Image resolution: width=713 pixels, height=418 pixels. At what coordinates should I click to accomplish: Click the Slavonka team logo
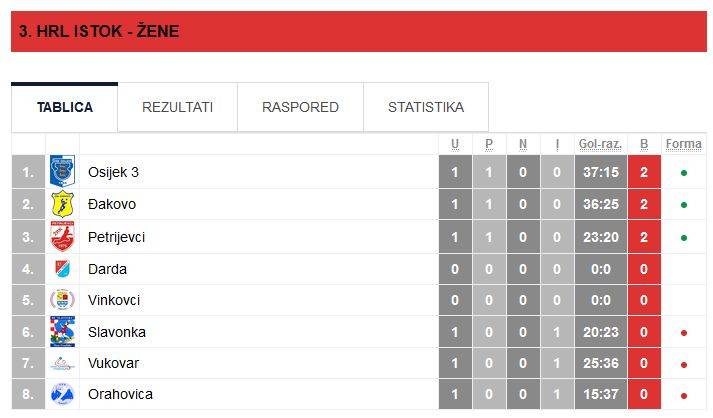click(x=62, y=332)
